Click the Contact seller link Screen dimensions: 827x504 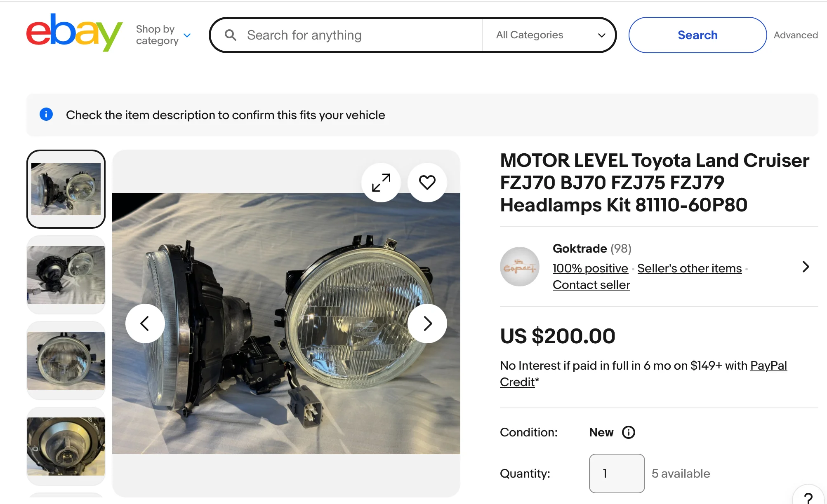pos(591,285)
